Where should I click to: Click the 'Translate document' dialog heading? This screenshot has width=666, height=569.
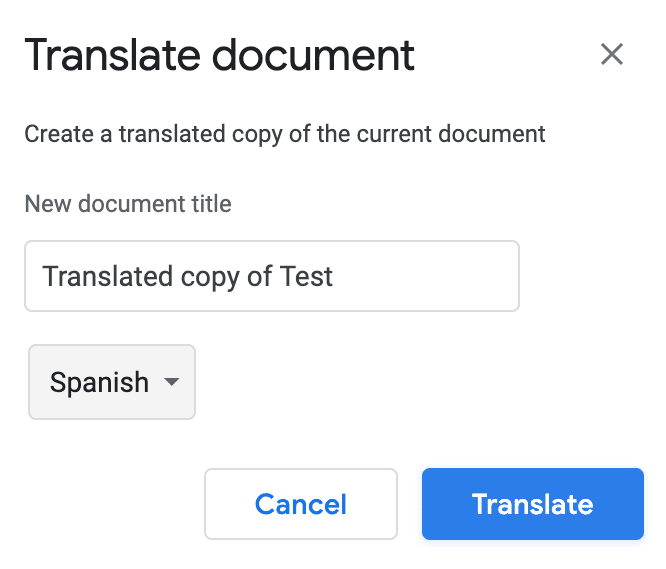point(219,55)
